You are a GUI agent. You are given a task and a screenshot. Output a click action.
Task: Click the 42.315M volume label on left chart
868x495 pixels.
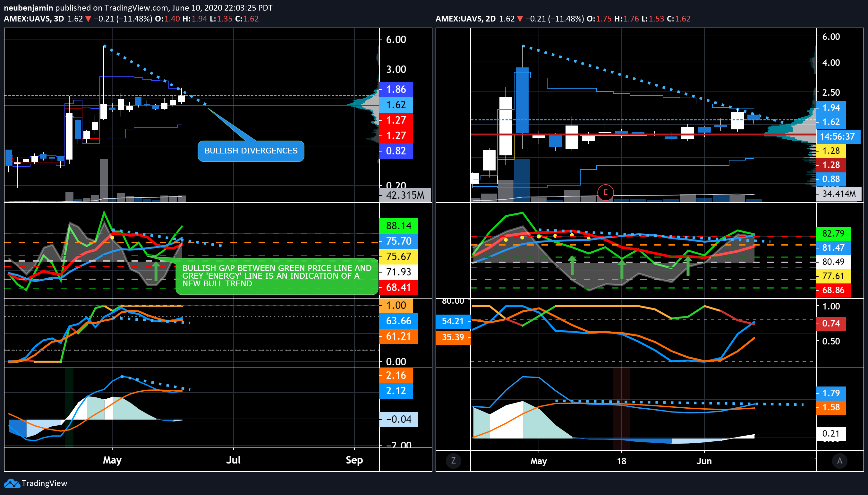point(405,195)
